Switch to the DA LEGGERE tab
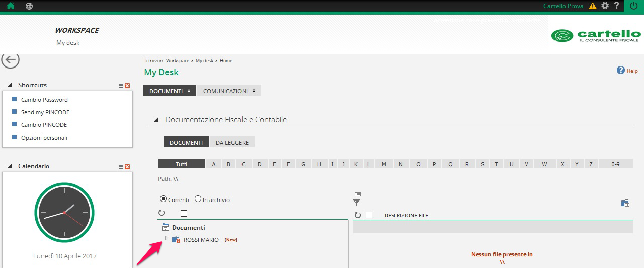Screen dimensions: 644x268 coord(232,143)
